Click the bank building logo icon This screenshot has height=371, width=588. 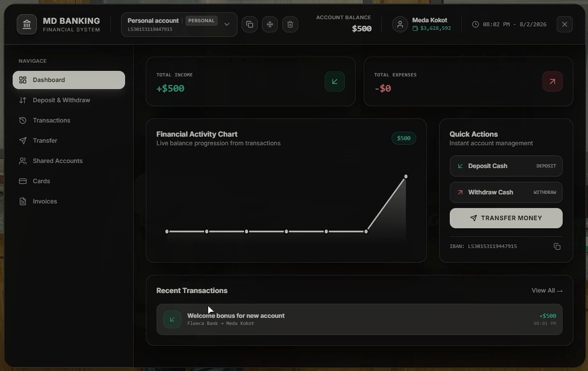pyautogui.click(x=27, y=24)
